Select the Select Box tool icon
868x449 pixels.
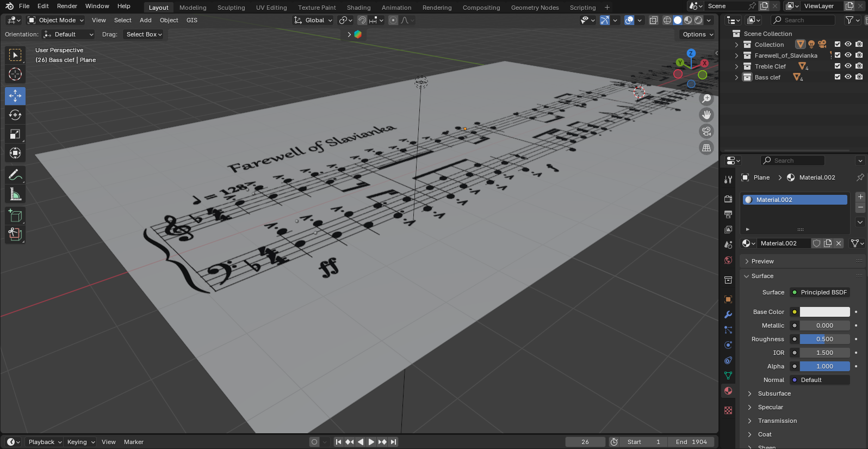pos(15,55)
